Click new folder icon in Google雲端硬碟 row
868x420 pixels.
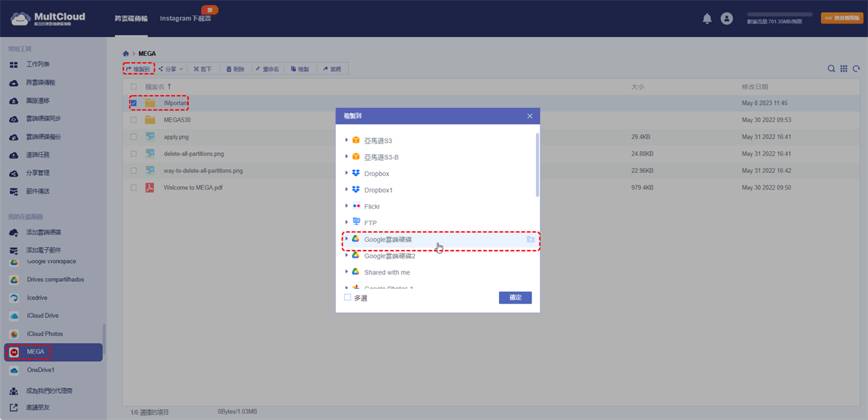coord(530,239)
